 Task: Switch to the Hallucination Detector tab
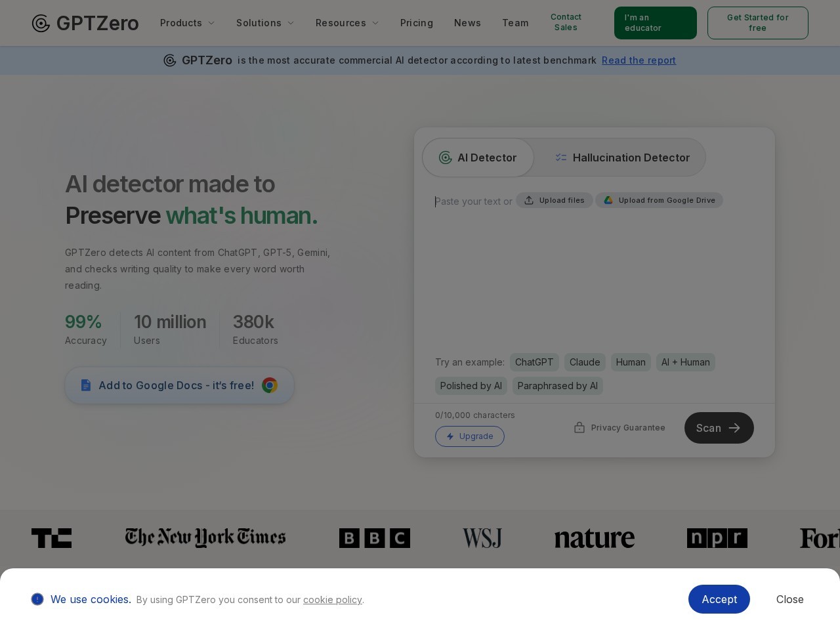pyautogui.click(x=622, y=157)
